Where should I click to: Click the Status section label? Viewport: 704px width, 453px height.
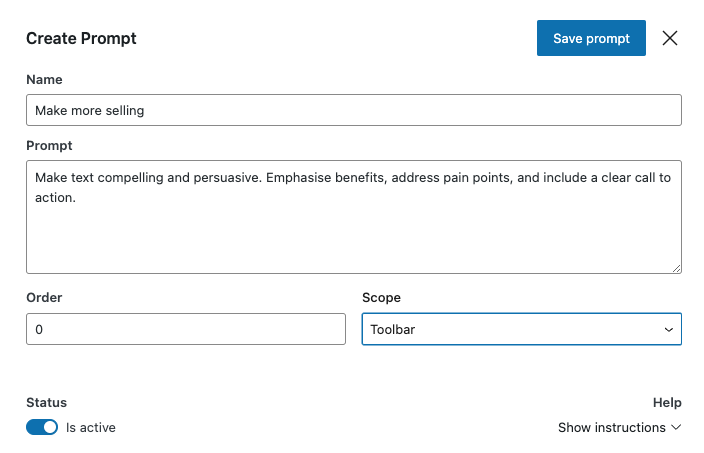46,402
